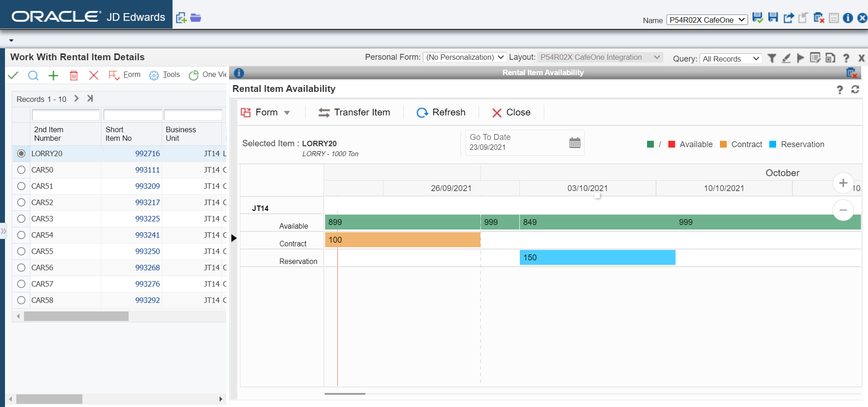Screen dimensions: 868x407
Task: Click the 2nd Item Number filter input field
Action: pyautogui.click(x=66, y=115)
